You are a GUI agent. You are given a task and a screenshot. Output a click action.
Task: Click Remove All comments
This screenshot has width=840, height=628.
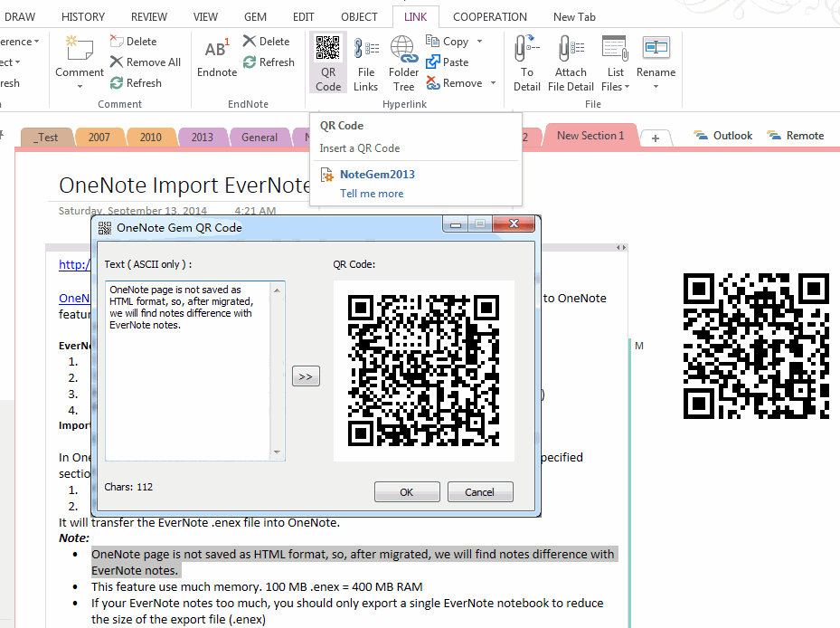[146, 62]
